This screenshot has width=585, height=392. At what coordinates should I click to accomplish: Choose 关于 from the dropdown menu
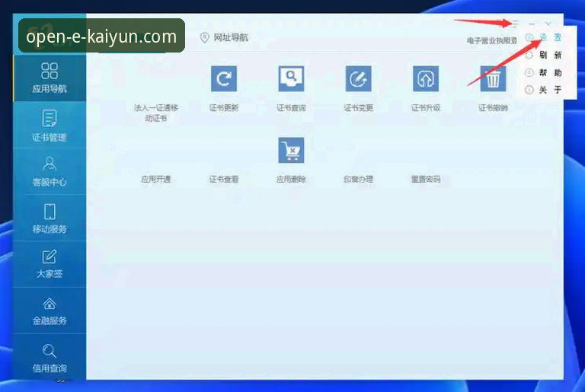coord(544,90)
